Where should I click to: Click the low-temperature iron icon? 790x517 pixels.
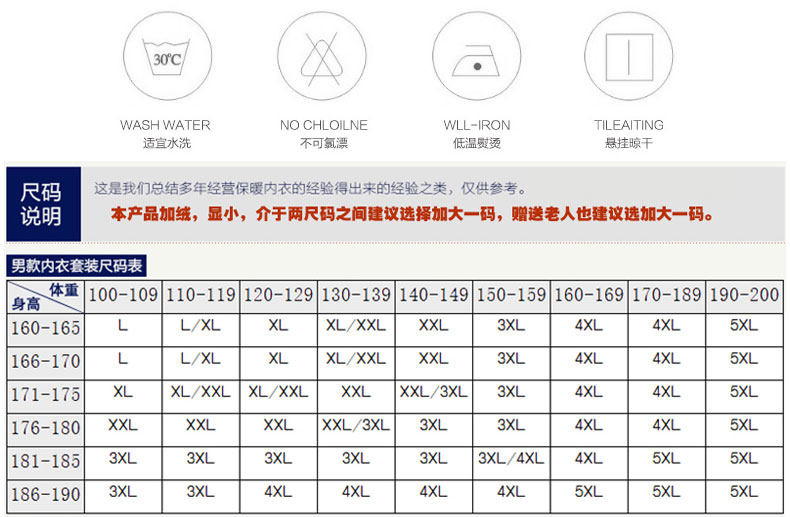pos(477,56)
